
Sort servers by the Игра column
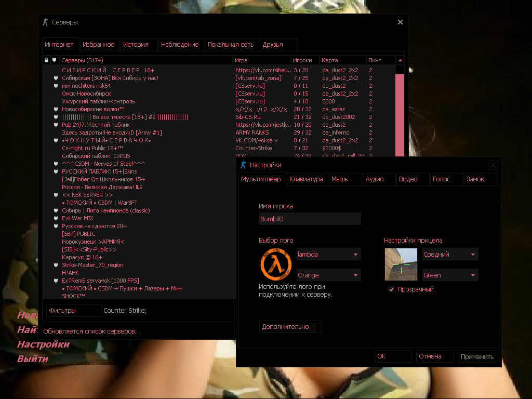pos(262,60)
